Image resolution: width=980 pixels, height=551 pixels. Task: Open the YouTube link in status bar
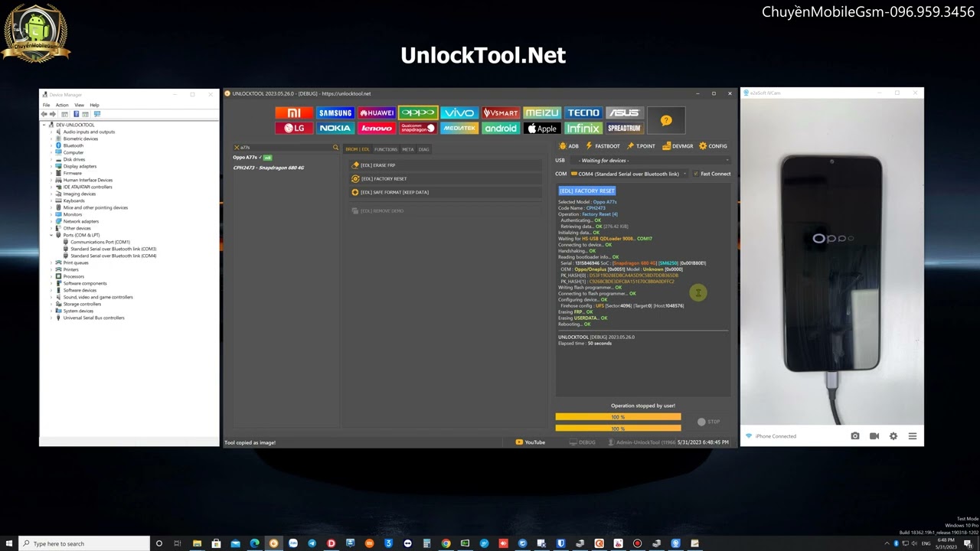coord(531,442)
